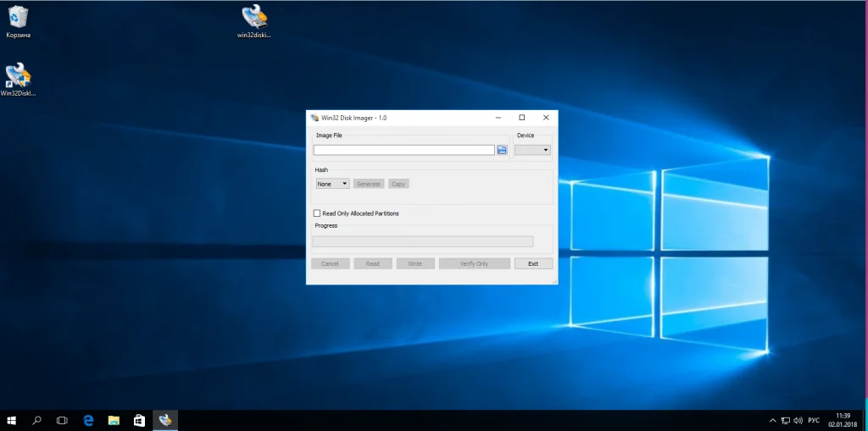
Task: Show hidden icons in the system tray
Action: (772, 420)
